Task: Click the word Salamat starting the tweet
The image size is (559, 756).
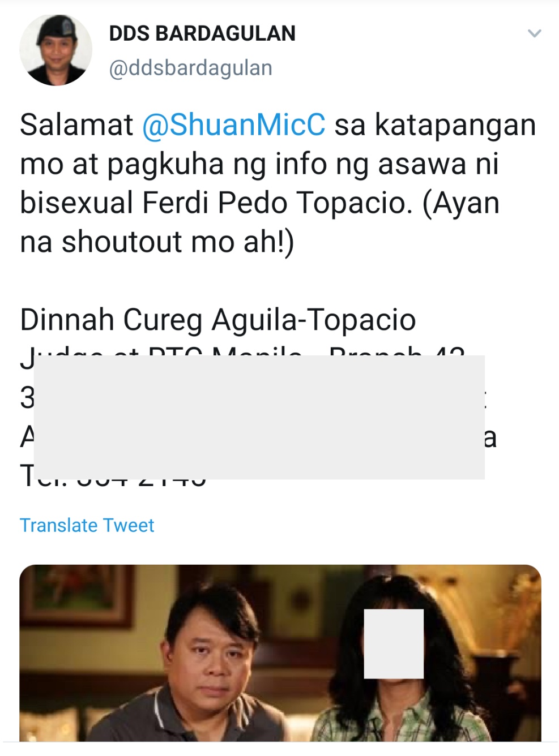Action: (x=76, y=125)
